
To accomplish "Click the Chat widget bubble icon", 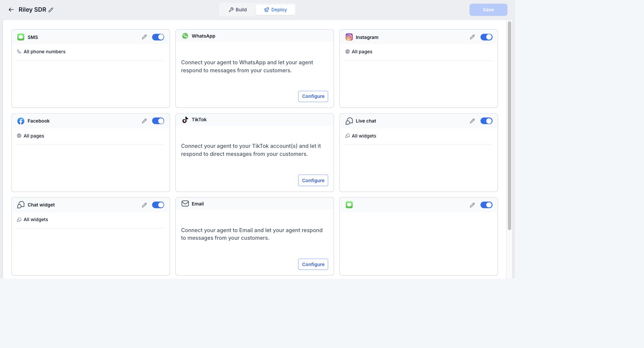I will tap(21, 205).
